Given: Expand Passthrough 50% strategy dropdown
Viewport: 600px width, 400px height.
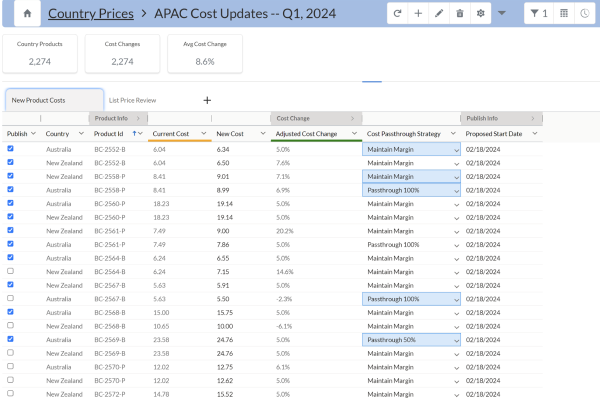Looking at the screenshot, I should (456, 339).
